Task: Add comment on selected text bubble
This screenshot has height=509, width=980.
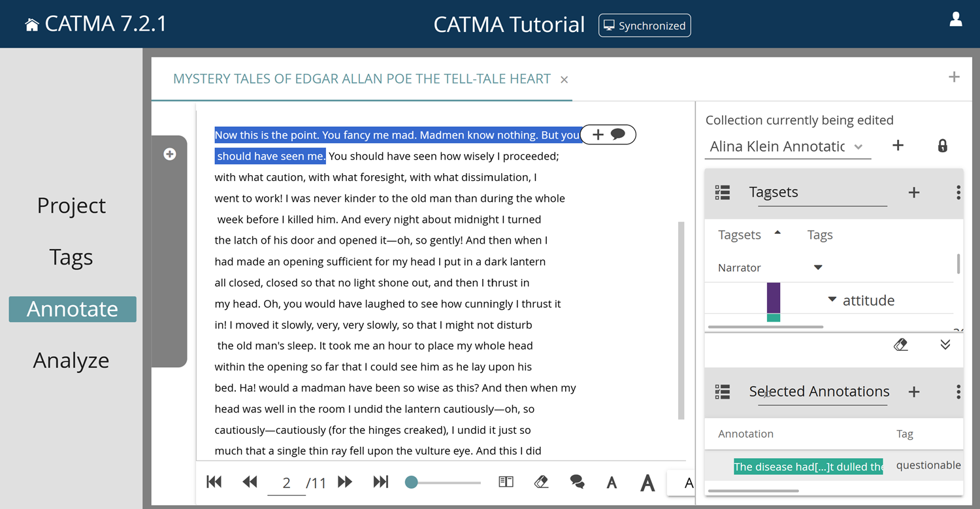Action: [x=618, y=134]
